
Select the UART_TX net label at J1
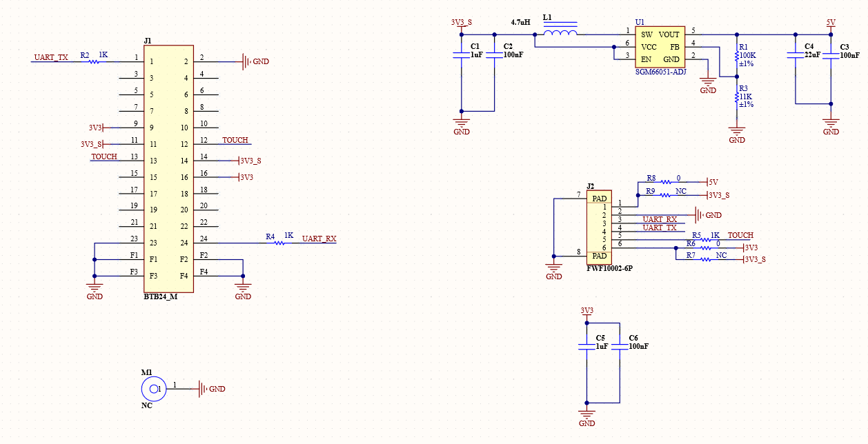51,58
